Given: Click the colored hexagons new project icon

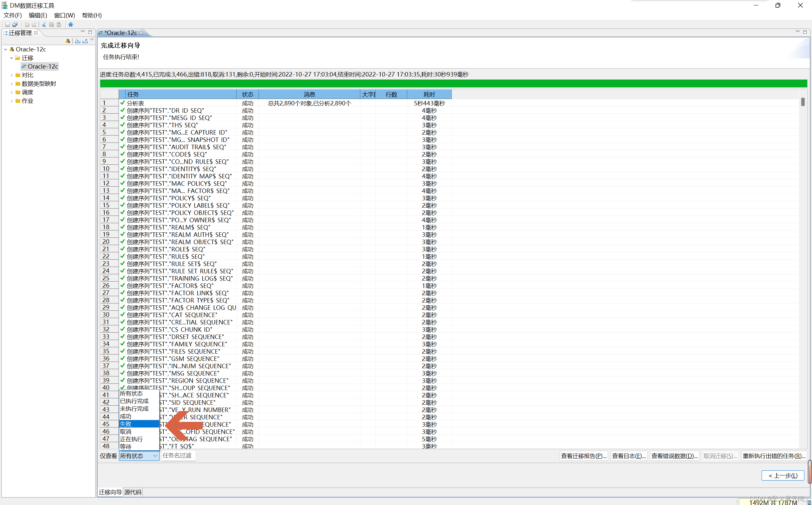Looking at the screenshot, I should 68,41.
